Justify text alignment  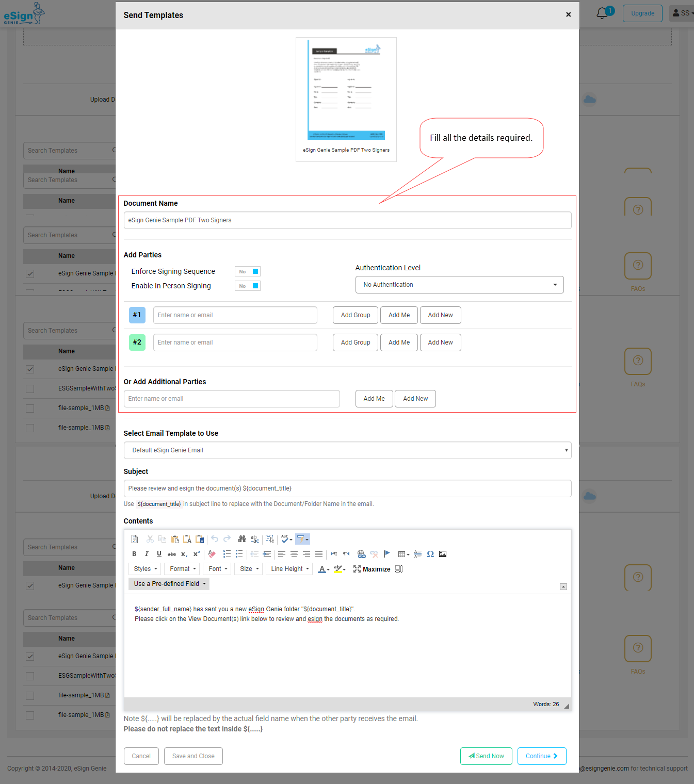click(x=319, y=554)
